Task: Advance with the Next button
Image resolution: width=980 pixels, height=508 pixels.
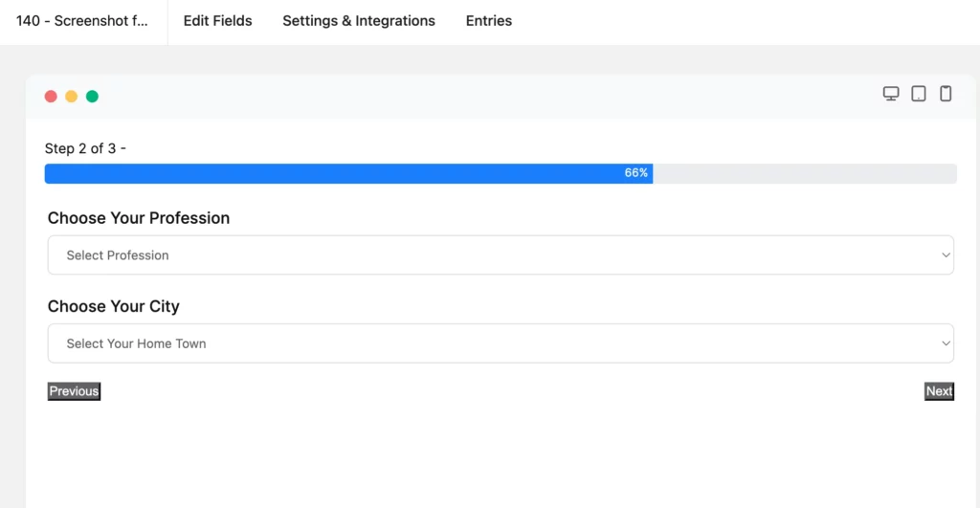Action: 939,391
